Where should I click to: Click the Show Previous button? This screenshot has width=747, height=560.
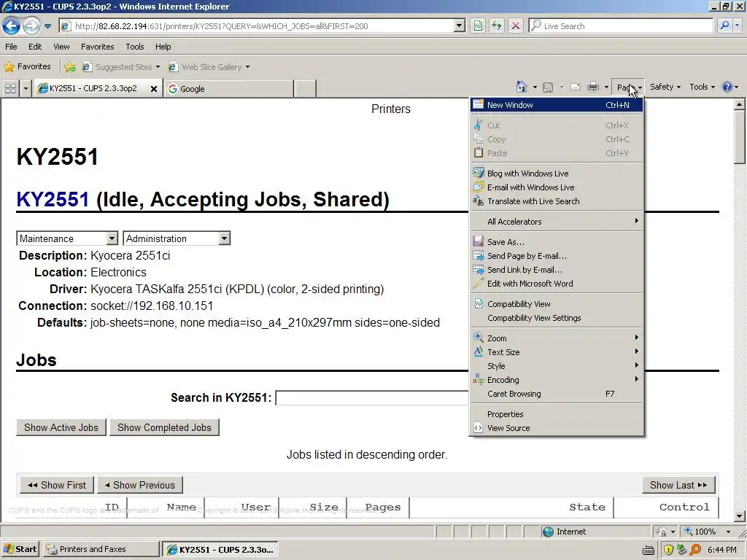pyautogui.click(x=140, y=485)
